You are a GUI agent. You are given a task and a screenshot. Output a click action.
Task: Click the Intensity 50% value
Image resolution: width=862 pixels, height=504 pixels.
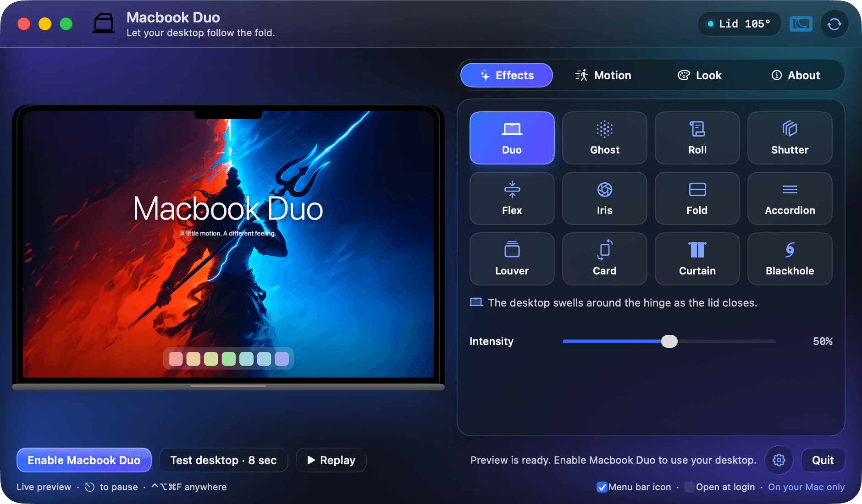pos(823,341)
